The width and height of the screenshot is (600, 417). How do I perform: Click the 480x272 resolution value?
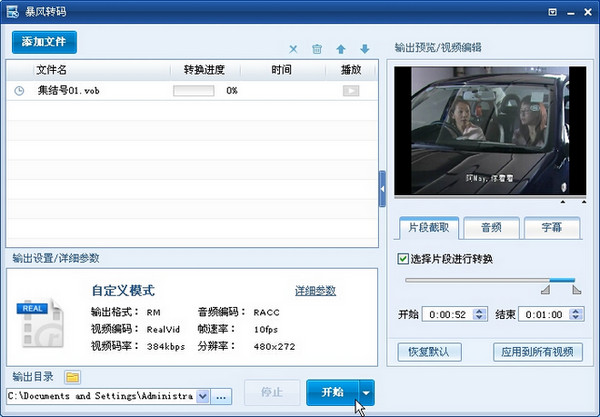274,347
